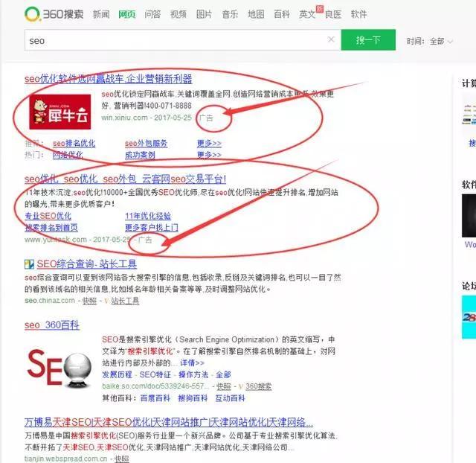Click the win.xiniu.com ad URL text
476x463 pixels.
(x=124, y=118)
